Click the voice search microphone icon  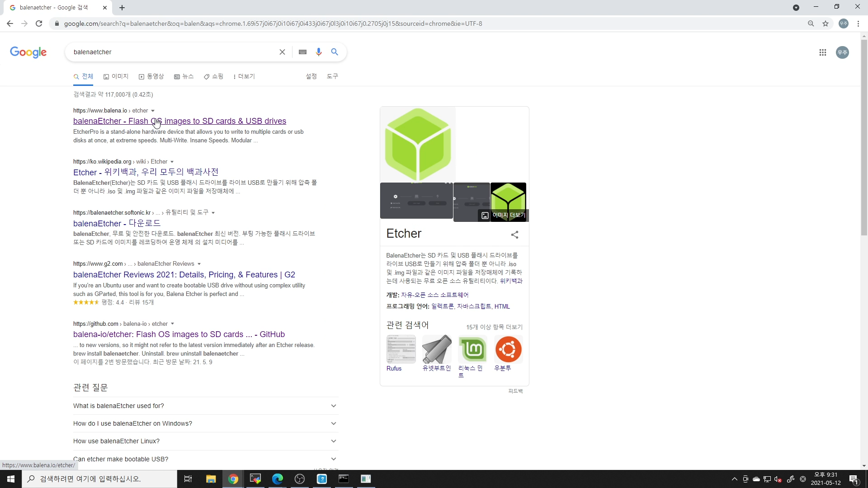[319, 52]
